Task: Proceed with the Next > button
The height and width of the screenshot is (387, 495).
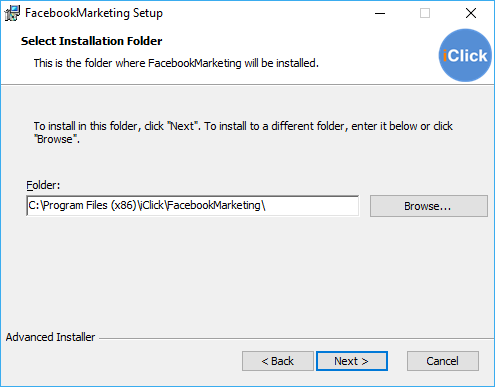Action: [352, 361]
